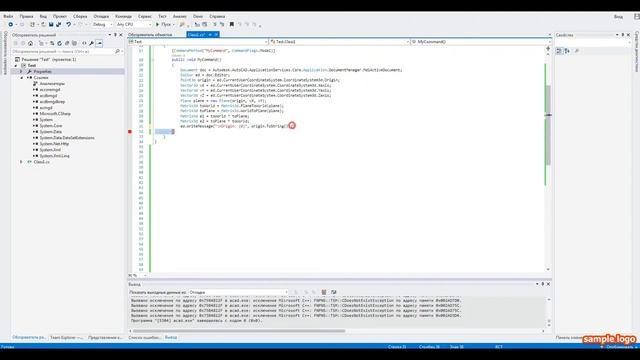
Task: Open the Файл menu
Action: (8, 16)
